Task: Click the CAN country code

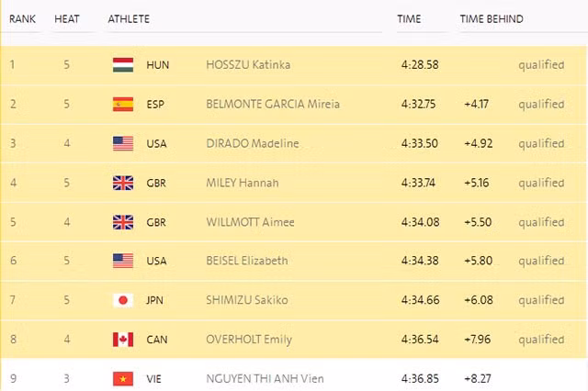Action: coord(157,340)
